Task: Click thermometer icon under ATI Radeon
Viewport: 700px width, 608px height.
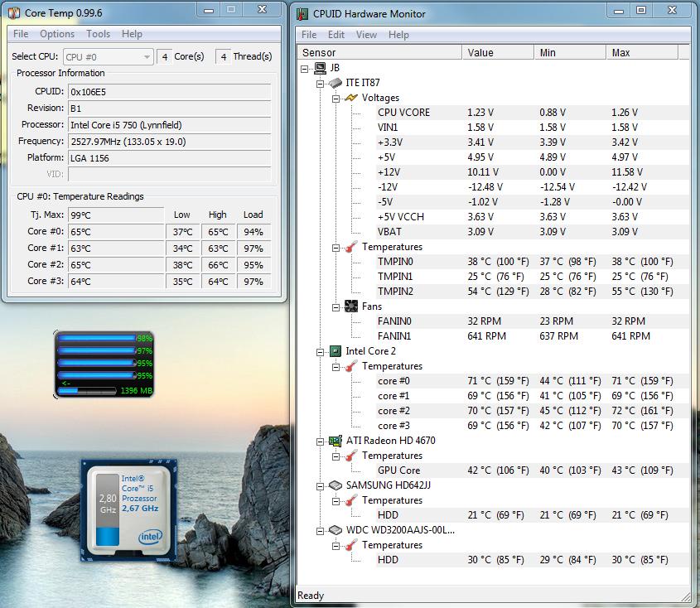Action: pyautogui.click(x=351, y=456)
